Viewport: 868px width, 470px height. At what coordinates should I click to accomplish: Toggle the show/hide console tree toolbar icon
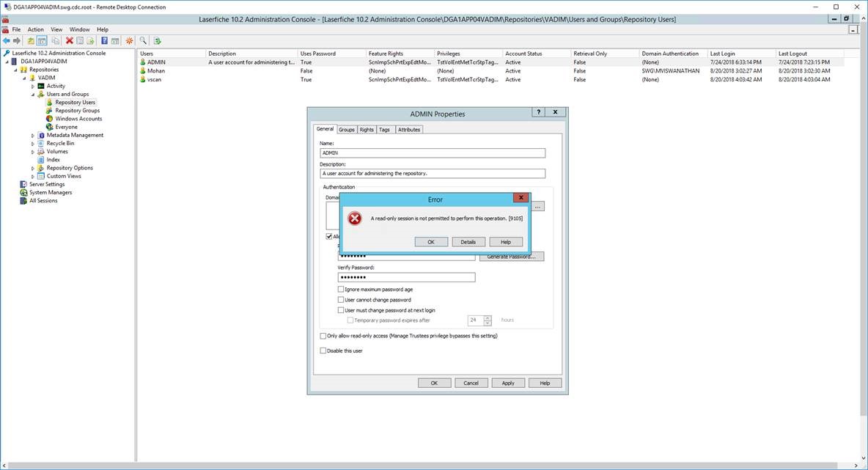click(x=42, y=41)
